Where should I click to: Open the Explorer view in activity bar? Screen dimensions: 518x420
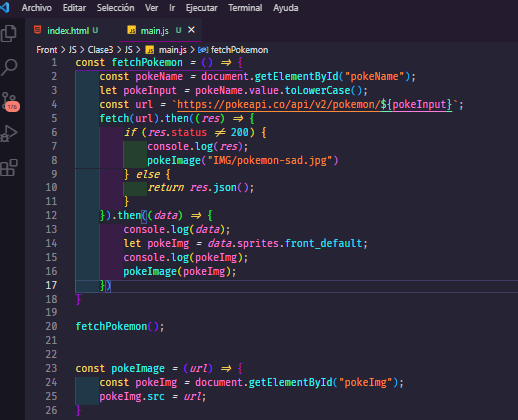coord(9,33)
